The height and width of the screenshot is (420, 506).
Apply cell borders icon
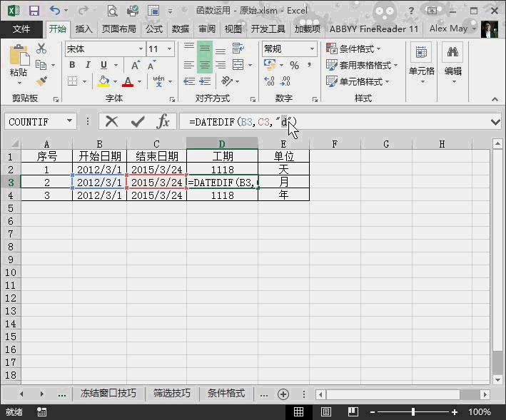[x=73, y=81]
